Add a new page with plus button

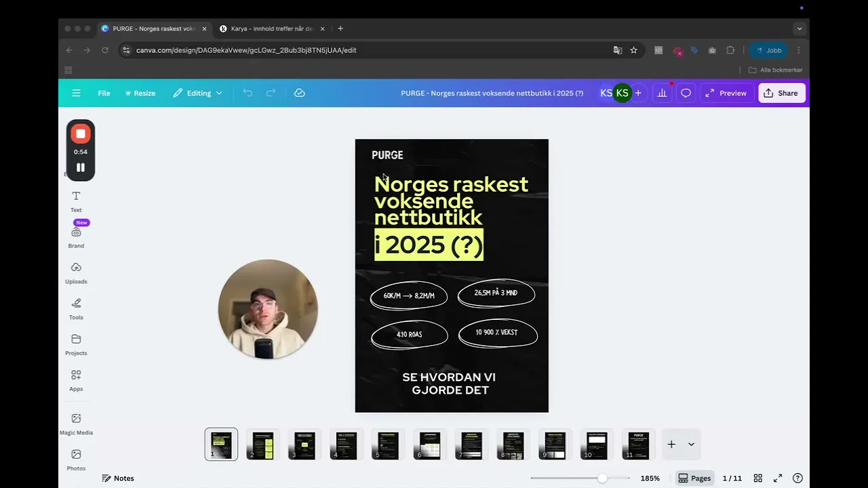(671, 445)
